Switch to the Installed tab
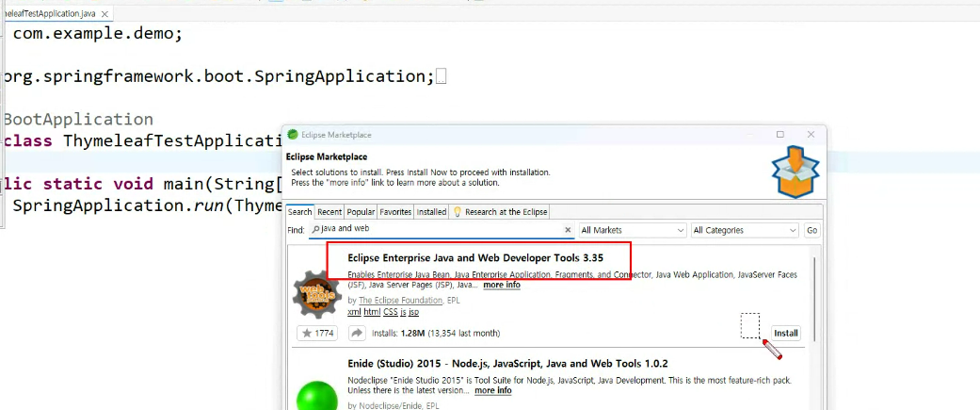The image size is (980, 410). (x=431, y=212)
